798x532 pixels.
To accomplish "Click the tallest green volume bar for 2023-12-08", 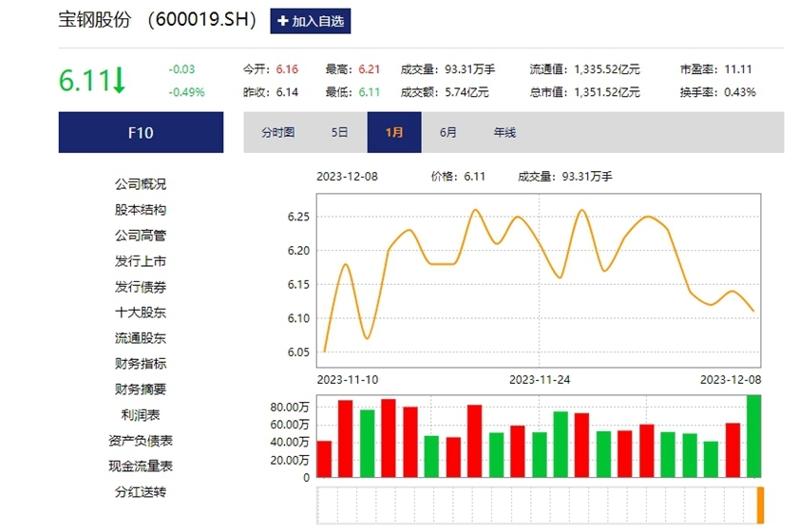I will point(753,436).
